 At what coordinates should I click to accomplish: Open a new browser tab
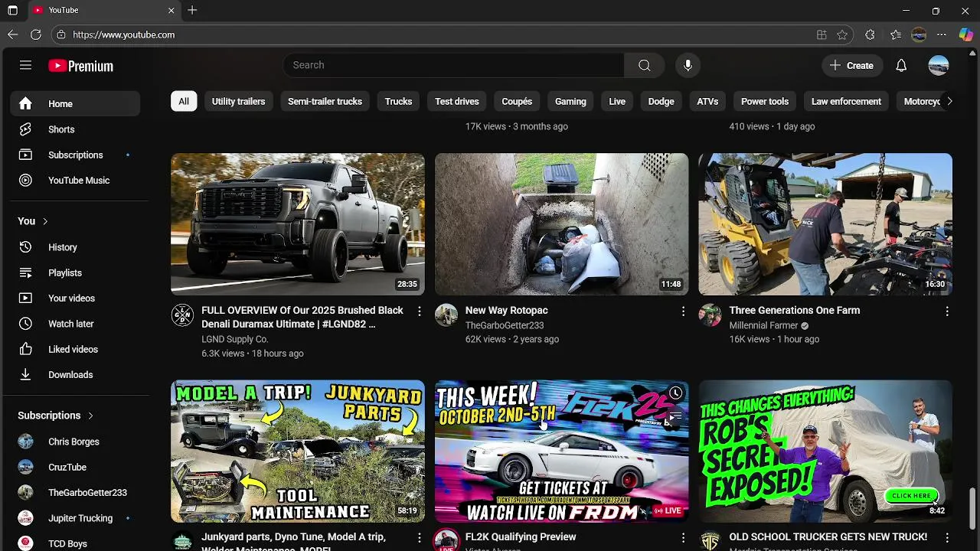coord(192,10)
